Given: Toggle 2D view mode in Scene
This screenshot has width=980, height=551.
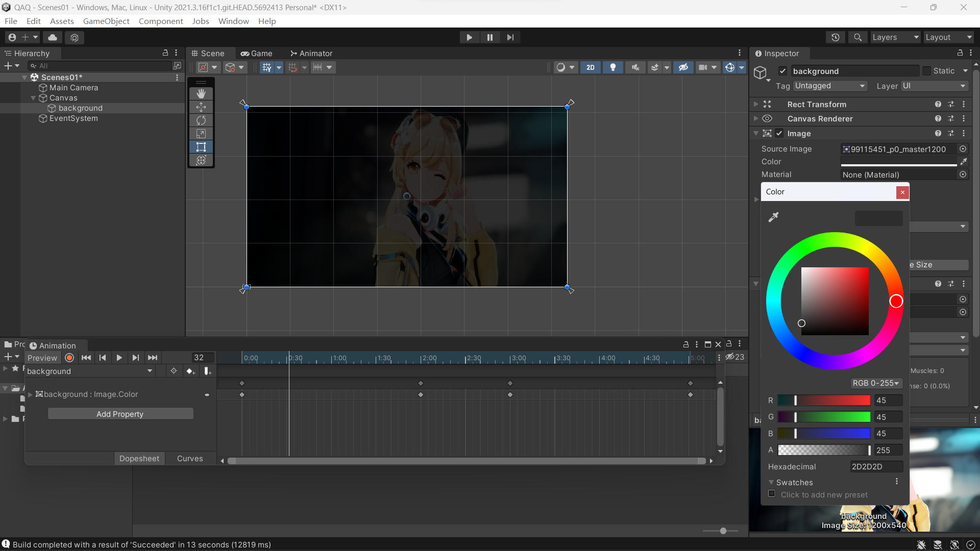Looking at the screenshot, I should click(x=590, y=67).
